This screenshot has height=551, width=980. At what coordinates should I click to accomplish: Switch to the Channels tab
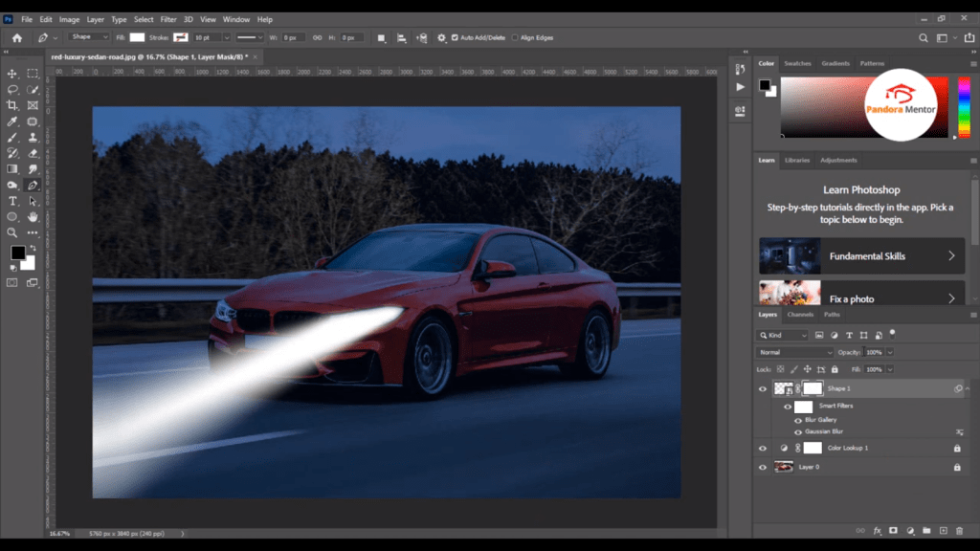point(802,314)
